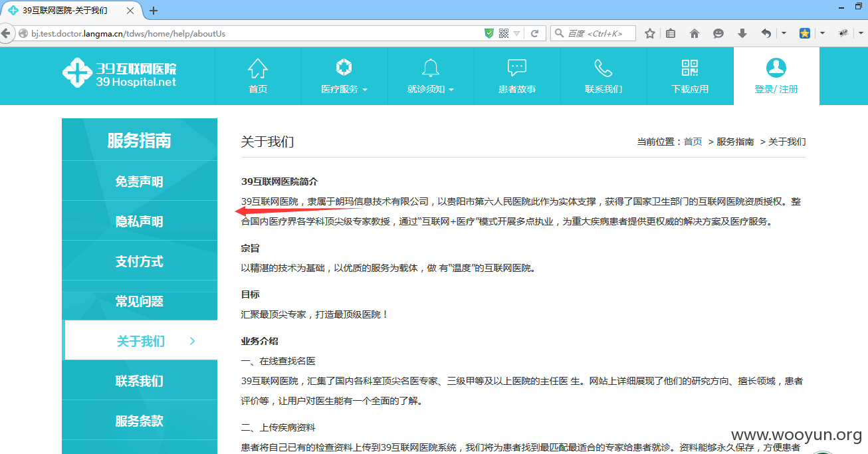The width and height of the screenshot is (868, 454).
Task: Go to browser home page icon
Action: point(695,33)
